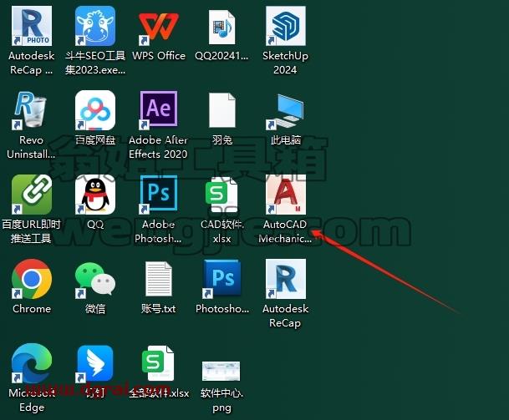Select the 此电脑 computer icon
Screen dimensions: 509x420
tap(286, 111)
